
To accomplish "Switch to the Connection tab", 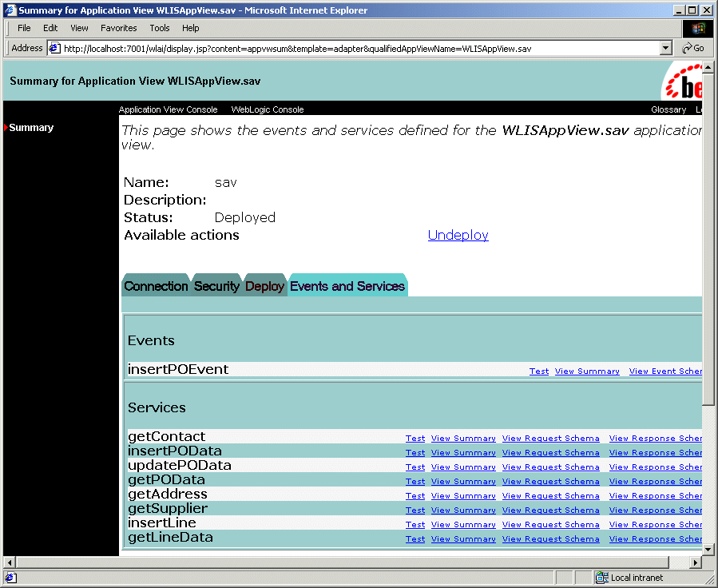I will point(156,286).
